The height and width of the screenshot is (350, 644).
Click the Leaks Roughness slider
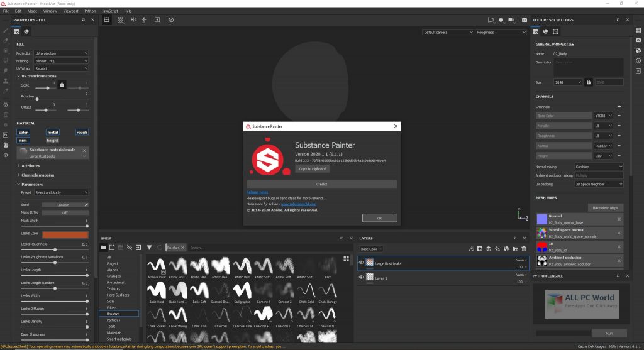(x=54, y=249)
